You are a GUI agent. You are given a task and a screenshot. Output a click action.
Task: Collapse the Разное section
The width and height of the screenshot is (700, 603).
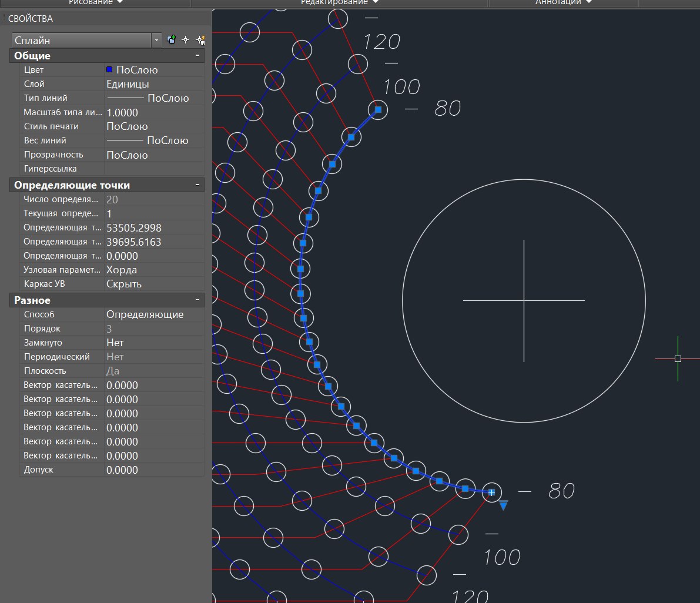[198, 300]
